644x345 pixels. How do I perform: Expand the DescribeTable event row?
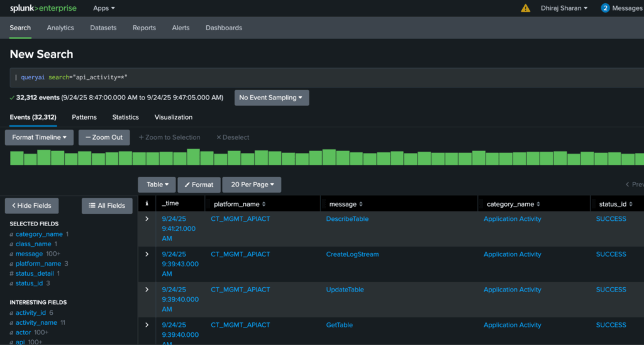click(147, 218)
